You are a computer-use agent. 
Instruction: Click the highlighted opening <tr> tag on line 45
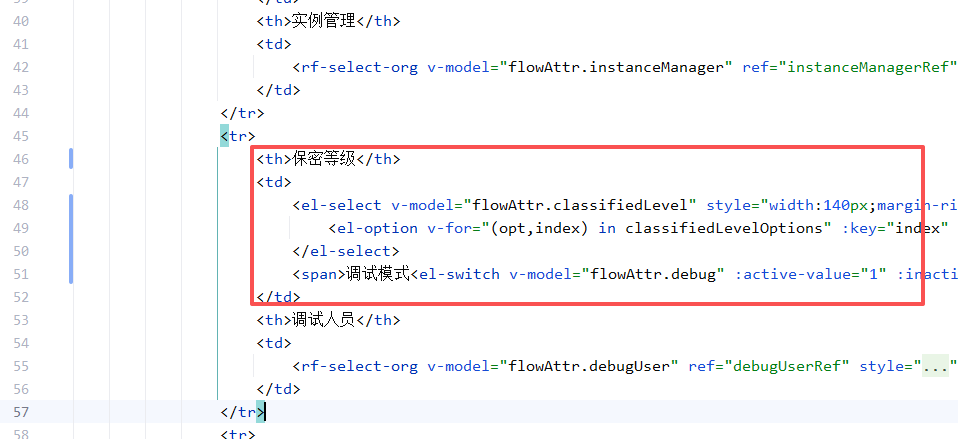[x=238, y=136]
